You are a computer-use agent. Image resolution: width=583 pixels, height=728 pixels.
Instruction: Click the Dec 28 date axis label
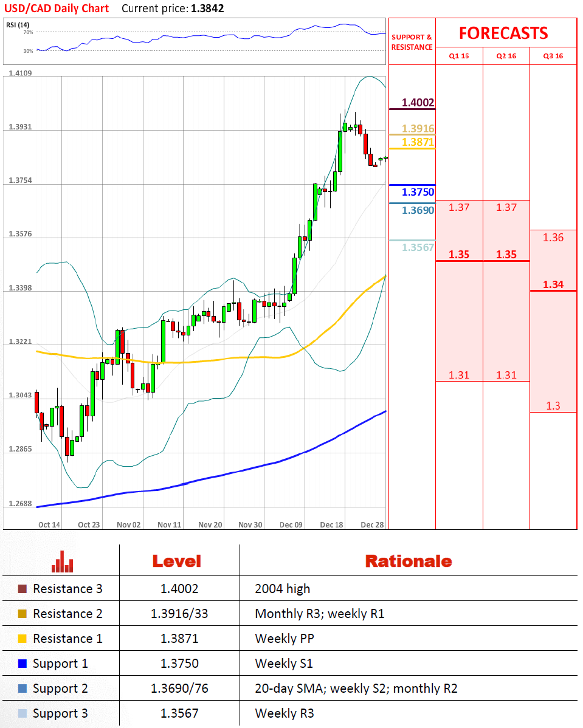tap(373, 524)
